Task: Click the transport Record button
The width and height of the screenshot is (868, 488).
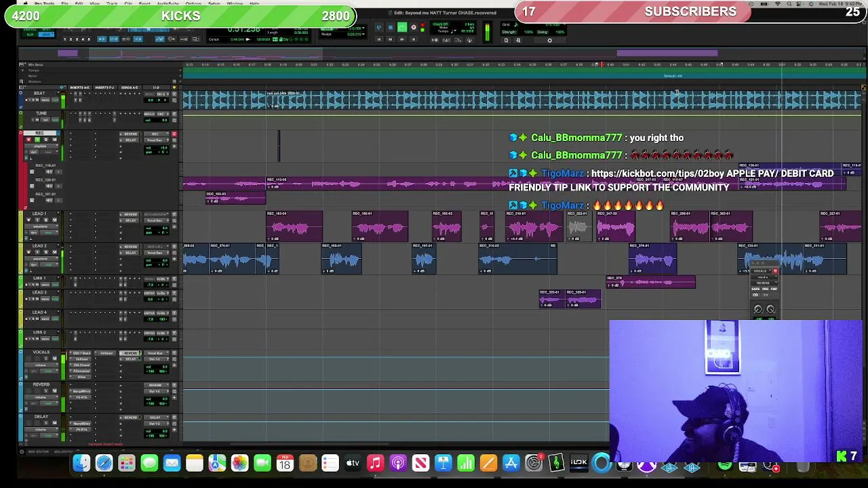Action: click(x=414, y=27)
